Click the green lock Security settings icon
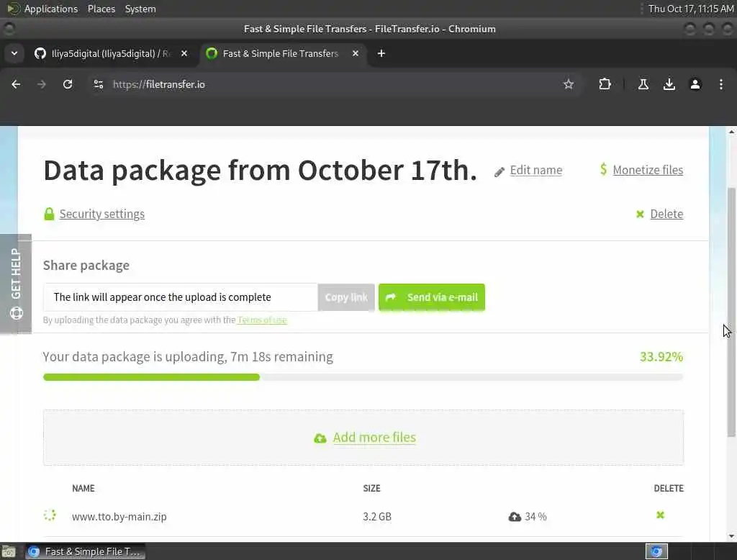 49,214
